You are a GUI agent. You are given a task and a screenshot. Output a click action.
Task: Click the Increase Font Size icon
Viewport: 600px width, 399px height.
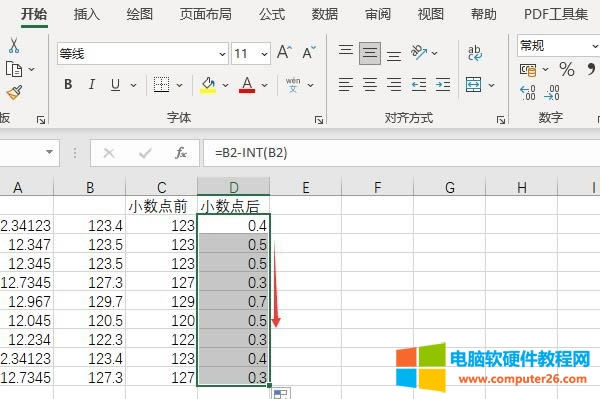point(284,52)
